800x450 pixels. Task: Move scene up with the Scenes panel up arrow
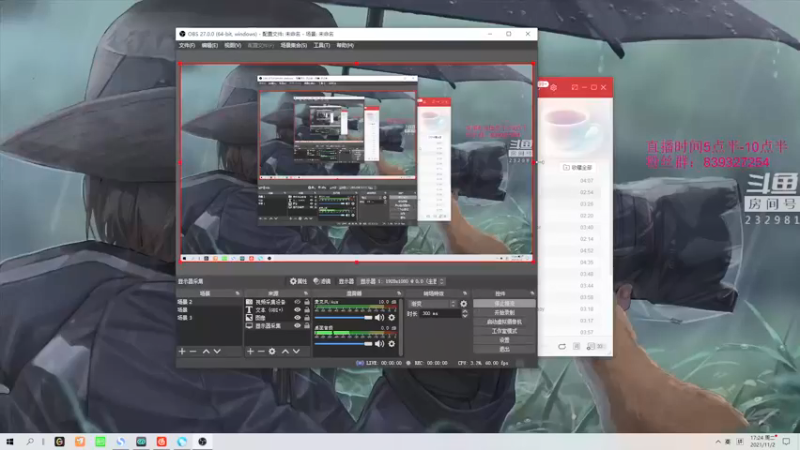pos(206,352)
